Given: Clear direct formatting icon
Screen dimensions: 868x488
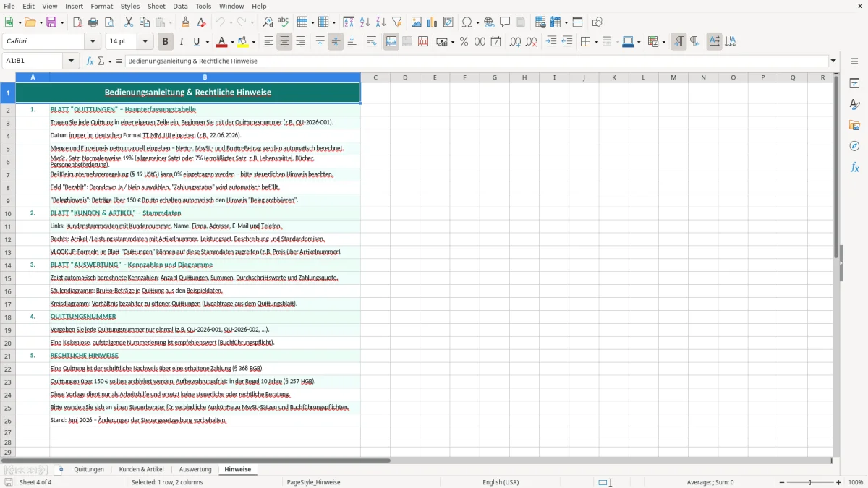Looking at the screenshot, I should pyautogui.click(x=201, y=22).
